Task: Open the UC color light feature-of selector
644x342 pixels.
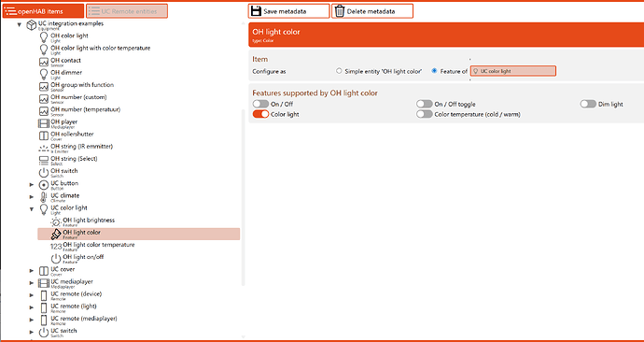Action: (x=513, y=71)
